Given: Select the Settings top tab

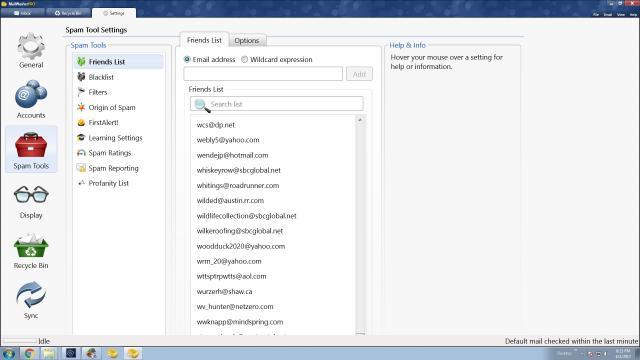Looking at the screenshot, I should click(x=114, y=13).
